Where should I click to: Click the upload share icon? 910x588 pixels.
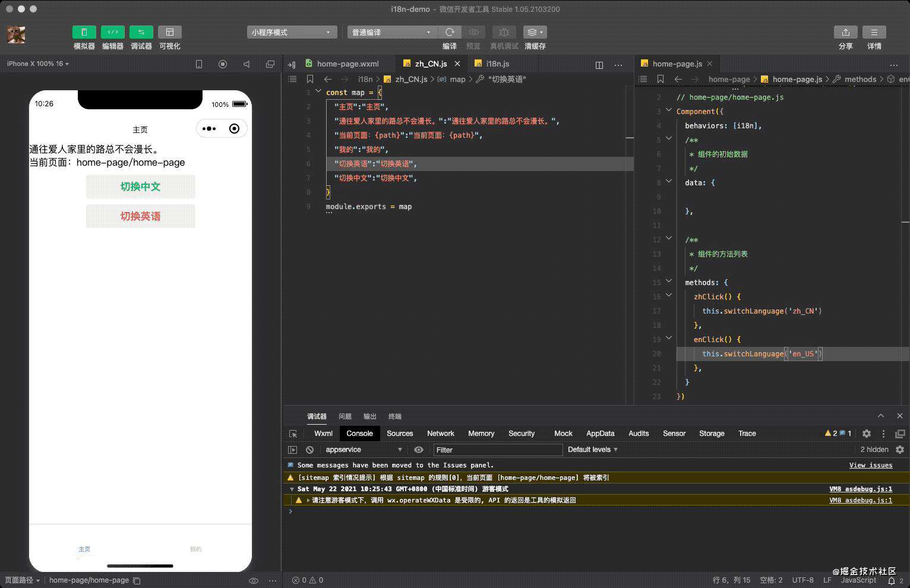846,32
